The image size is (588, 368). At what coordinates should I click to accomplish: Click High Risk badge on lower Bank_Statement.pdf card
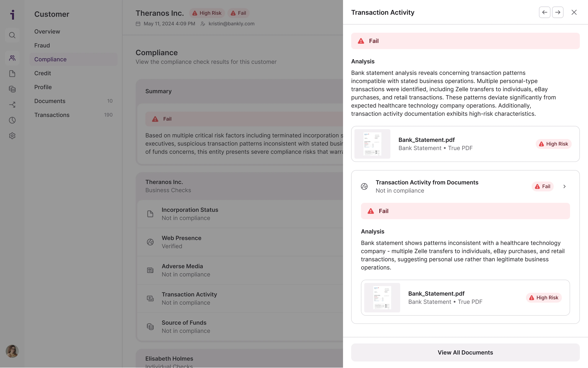click(544, 297)
